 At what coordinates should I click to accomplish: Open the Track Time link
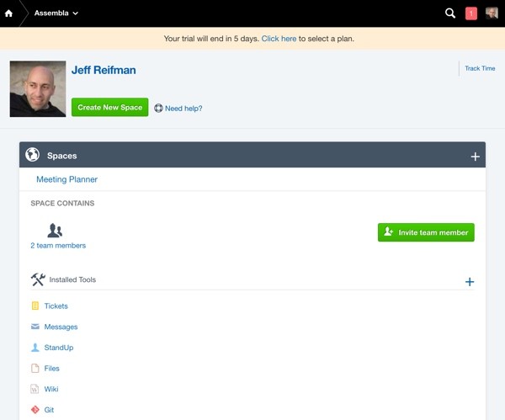[480, 68]
